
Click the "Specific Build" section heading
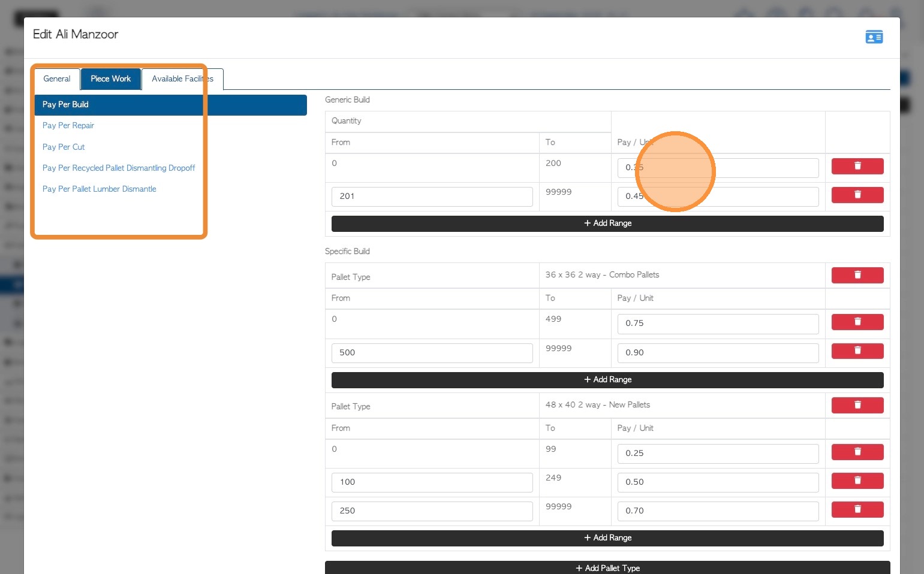point(347,252)
